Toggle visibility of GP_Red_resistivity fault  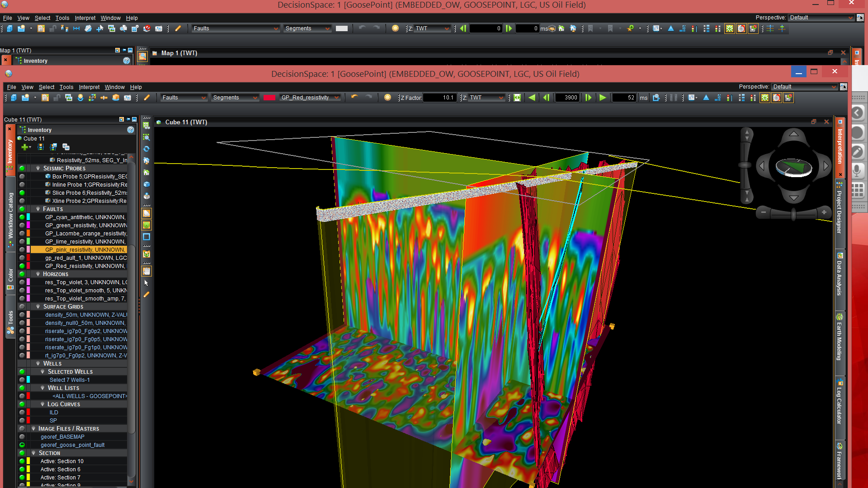pos(22,266)
